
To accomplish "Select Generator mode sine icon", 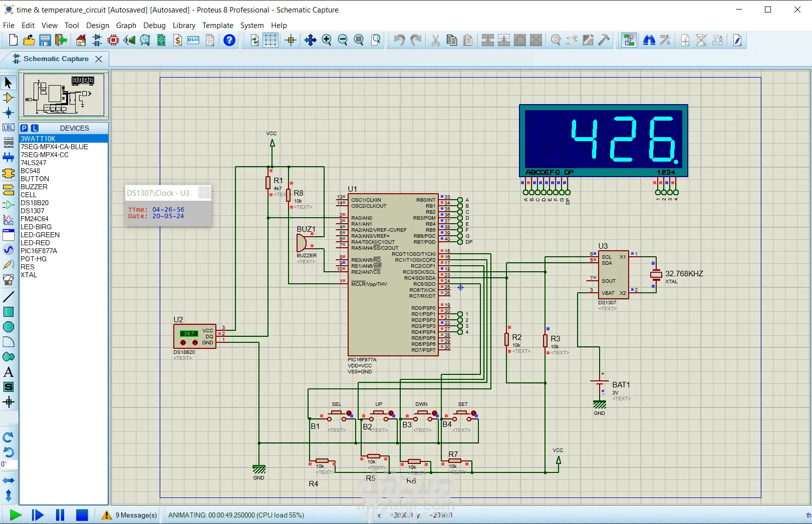I will pyautogui.click(x=9, y=249).
